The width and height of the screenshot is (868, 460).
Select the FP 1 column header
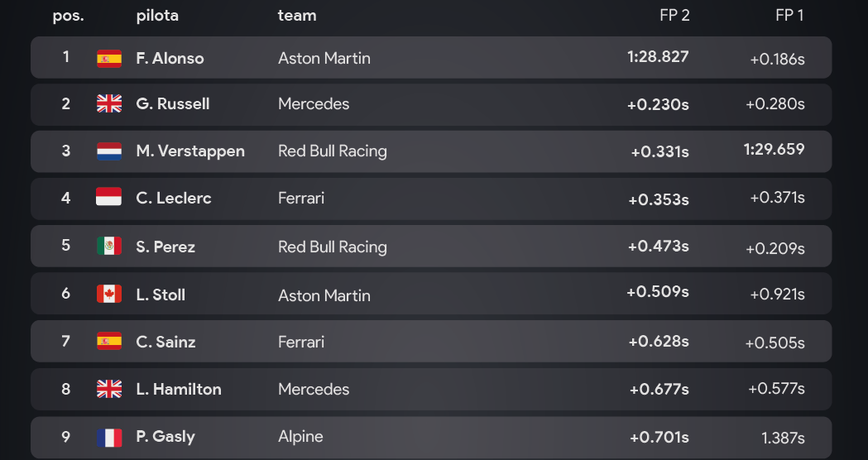pyautogui.click(x=789, y=16)
